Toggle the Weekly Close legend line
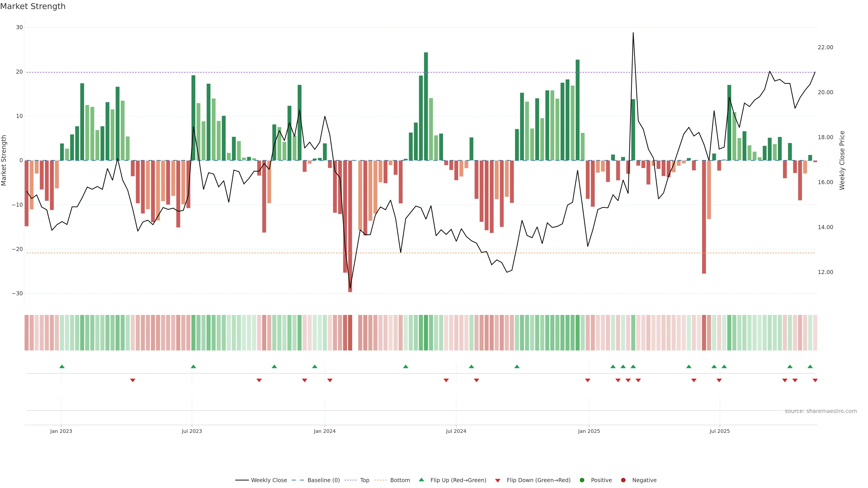The image size is (868, 488). [242, 480]
